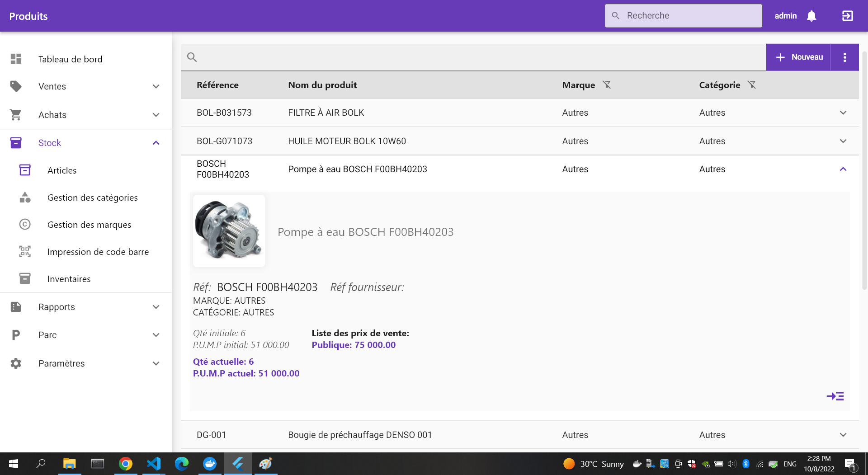This screenshot has width=868, height=475.
Task: Select reference BOL-G071073
Action: (225, 141)
